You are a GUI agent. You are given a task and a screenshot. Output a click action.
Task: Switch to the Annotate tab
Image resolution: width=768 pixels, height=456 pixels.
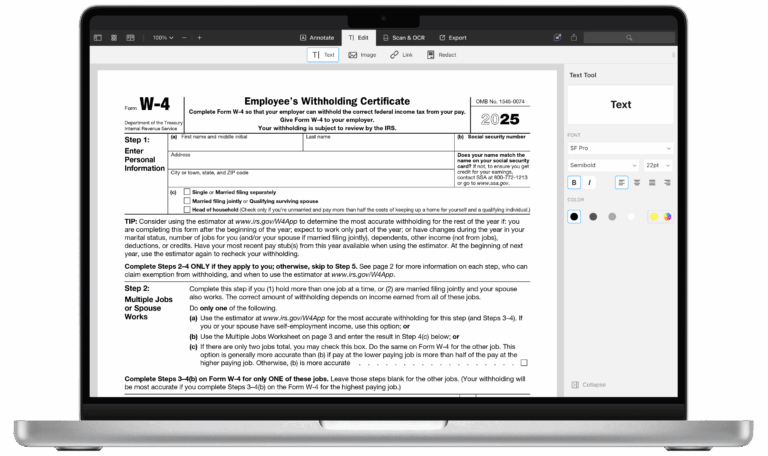[317, 38]
